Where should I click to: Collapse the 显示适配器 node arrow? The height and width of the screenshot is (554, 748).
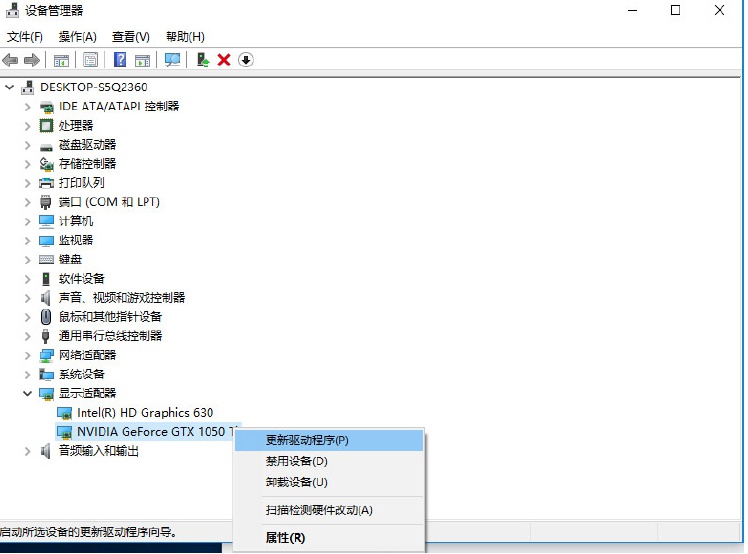(x=27, y=393)
